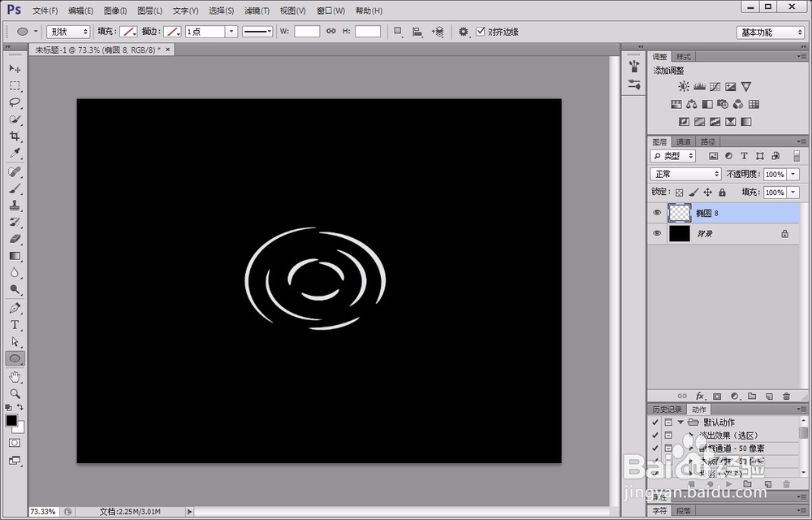
Task: Select the Dodge tool
Action: click(15, 289)
